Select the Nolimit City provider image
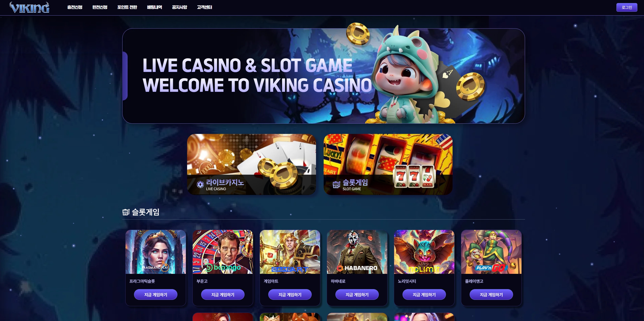 point(424,252)
